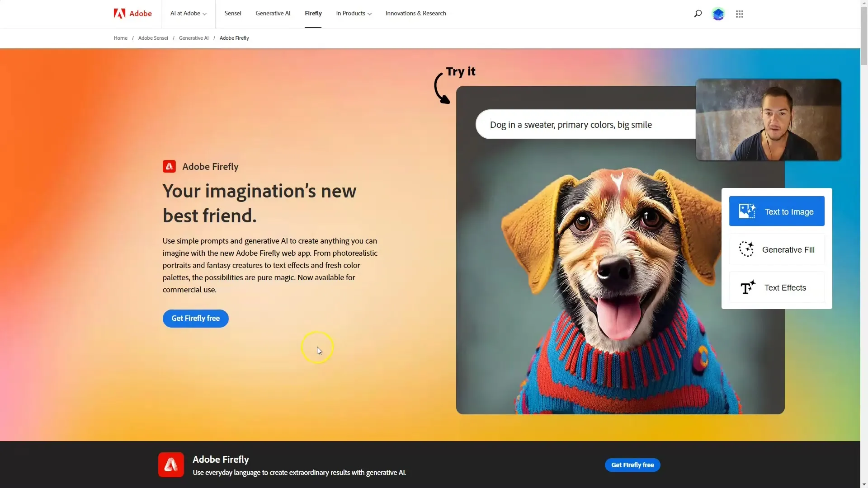Click the red Firefly icon beside hero title
Screen dimensions: 868x488
coord(169,166)
